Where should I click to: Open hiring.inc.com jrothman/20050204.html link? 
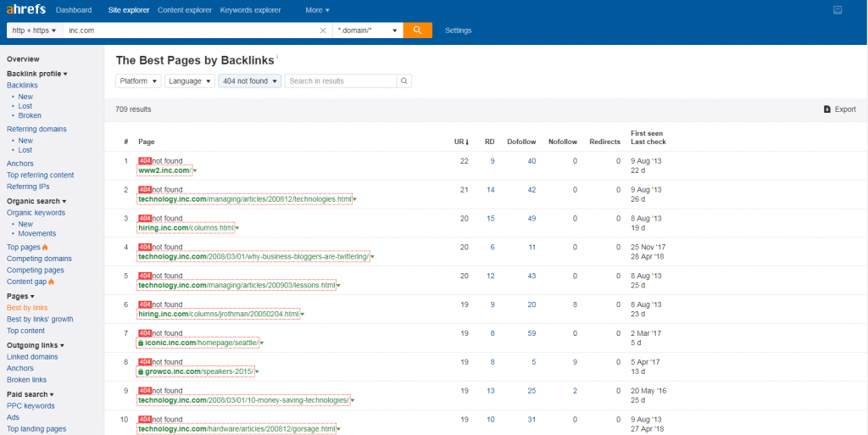(x=219, y=315)
